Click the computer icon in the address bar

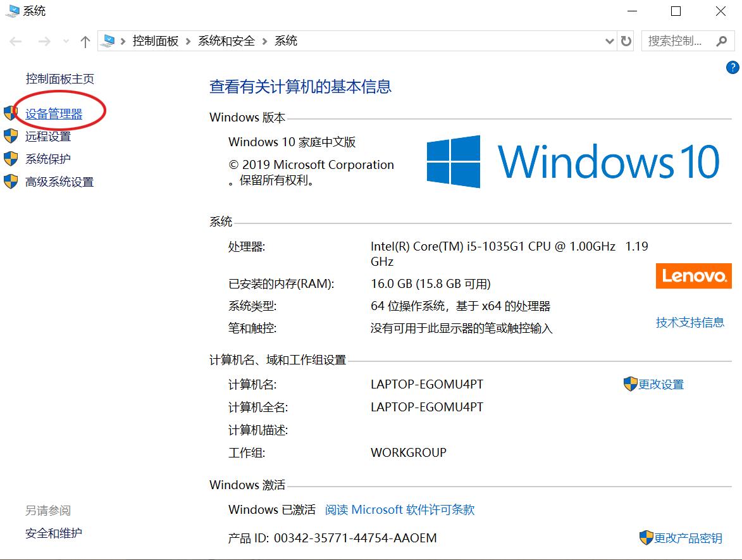108,40
